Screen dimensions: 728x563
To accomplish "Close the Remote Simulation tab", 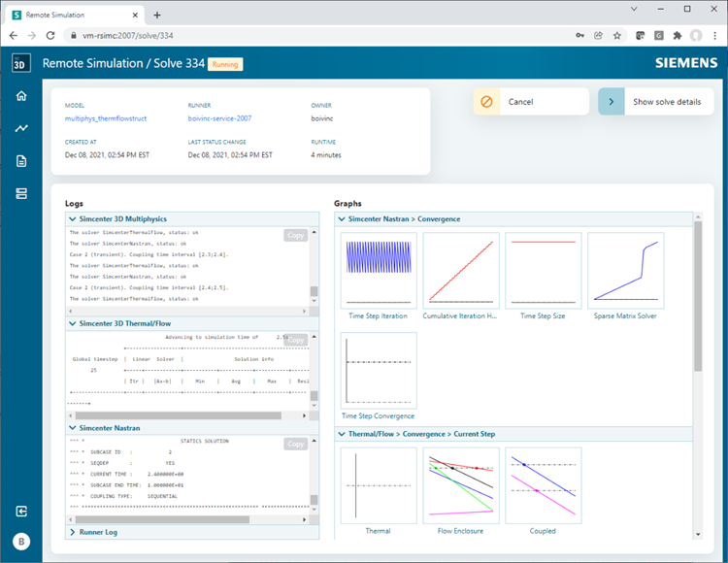I will click(135, 15).
